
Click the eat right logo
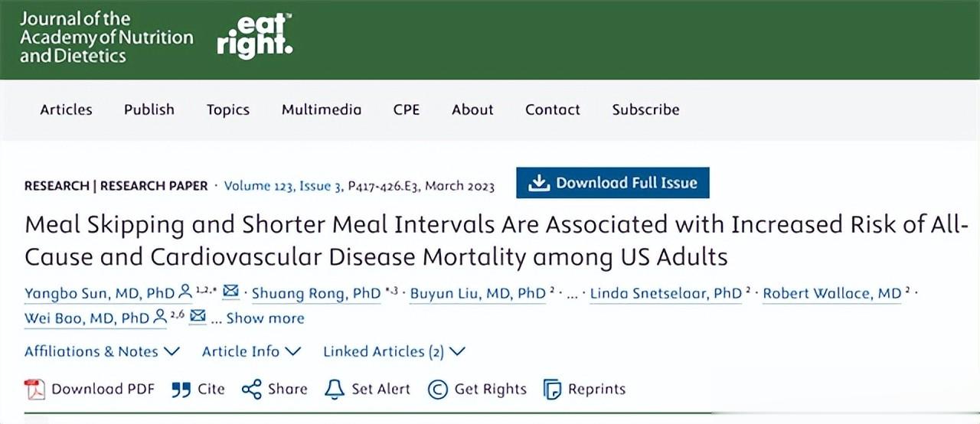coord(254,36)
